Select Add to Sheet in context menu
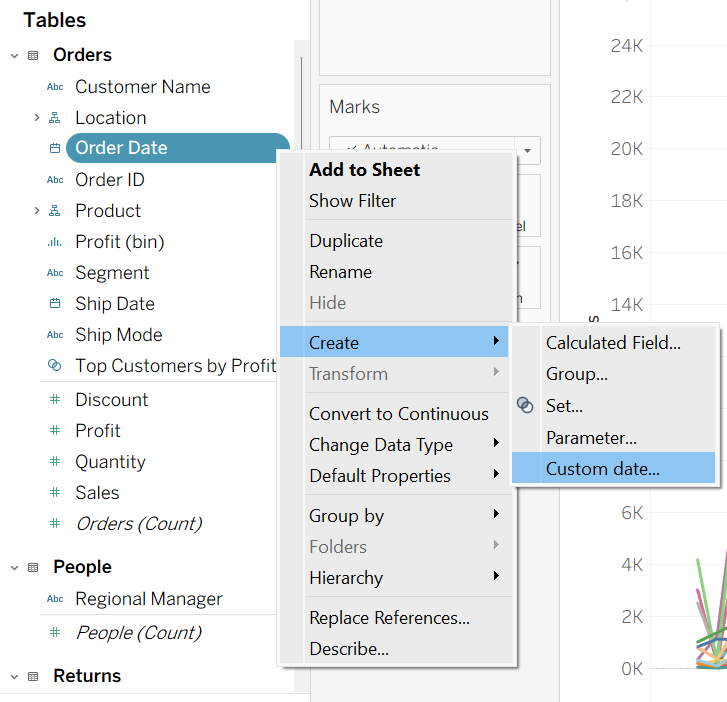This screenshot has width=727, height=702. [x=364, y=170]
